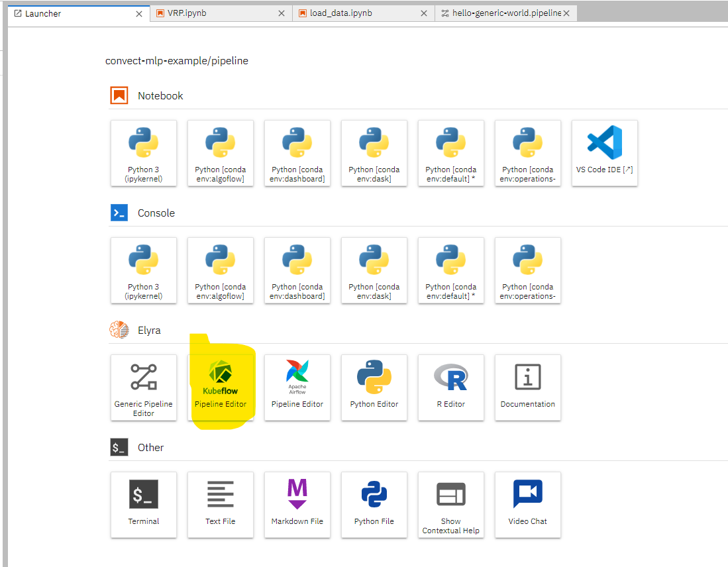728x567 pixels.
Task: Click the convect-mlp-example/pipeline path text
Action: point(177,61)
